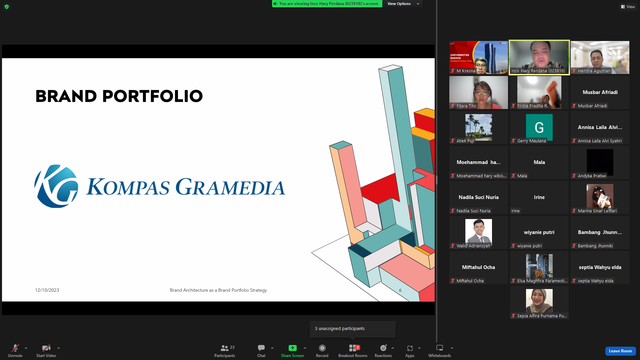Select Sepia Alfira Purnama's video tile

coord(539,302)
